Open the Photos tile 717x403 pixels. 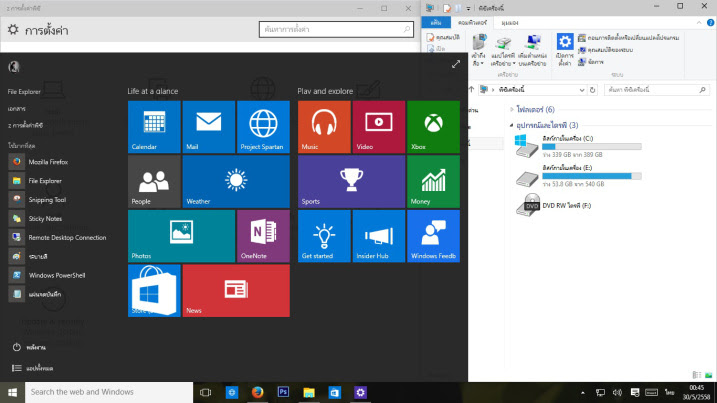click(182, 236)
